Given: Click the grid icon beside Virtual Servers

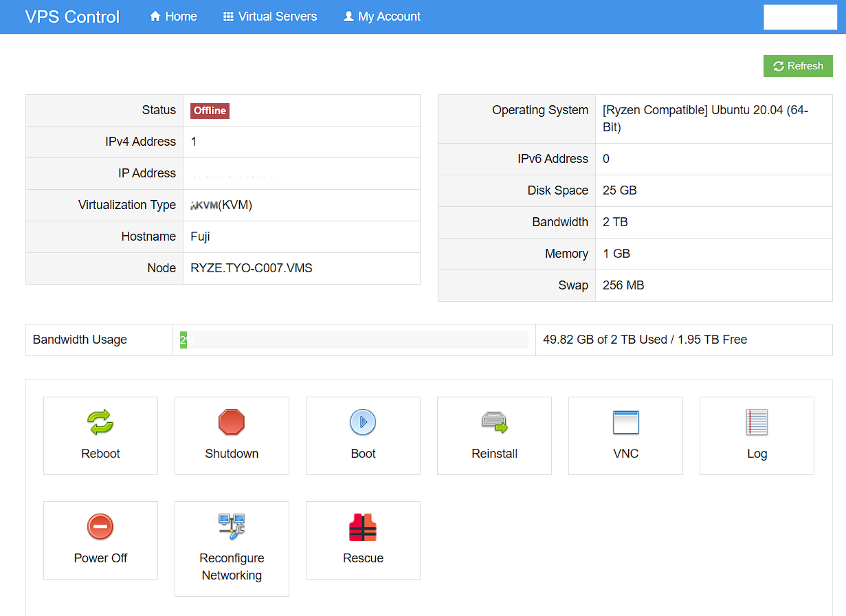Looking at the screenshot, I should tap(229, 16).
